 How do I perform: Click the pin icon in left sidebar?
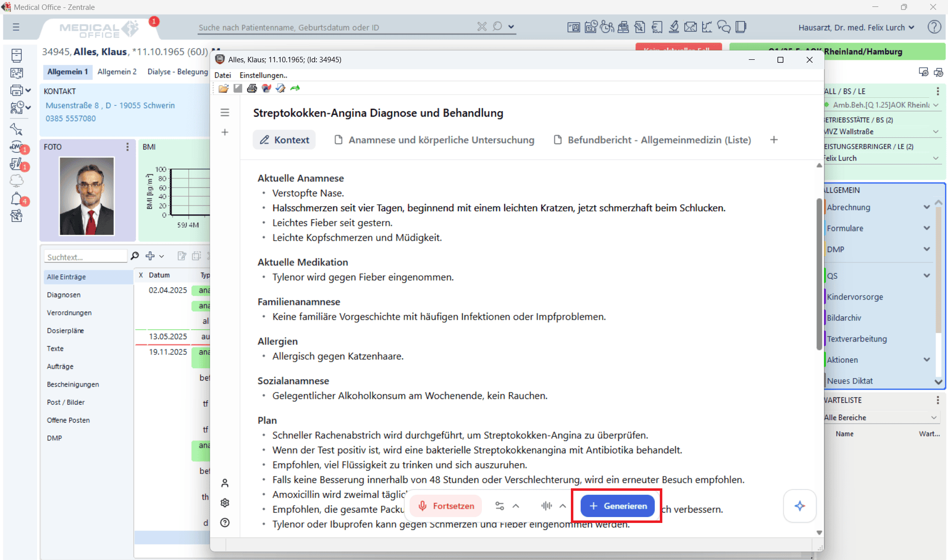pos(16,129)
